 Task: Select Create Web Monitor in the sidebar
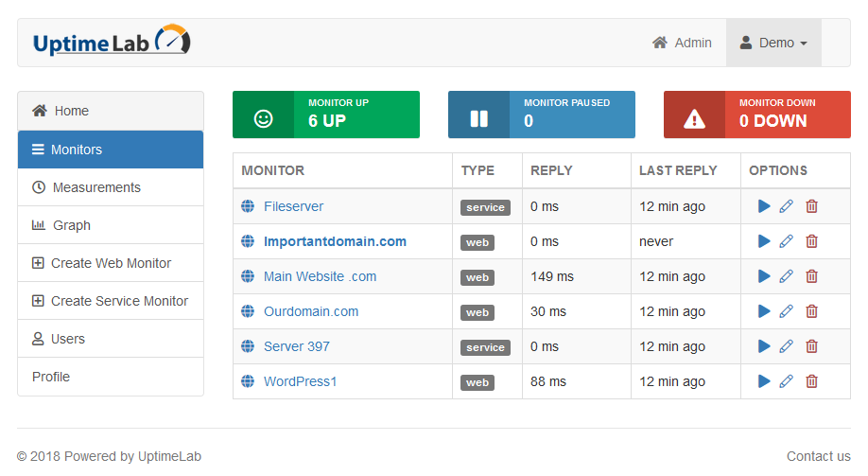point(111,263)
